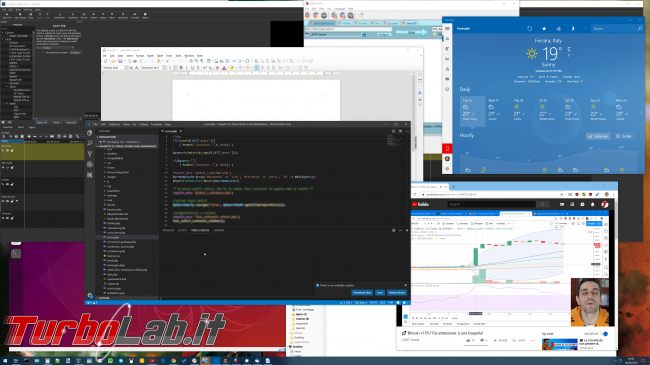Select Details view for Weather hourly
Viewport: 650px width, 365px height.
tap(624, 136)
